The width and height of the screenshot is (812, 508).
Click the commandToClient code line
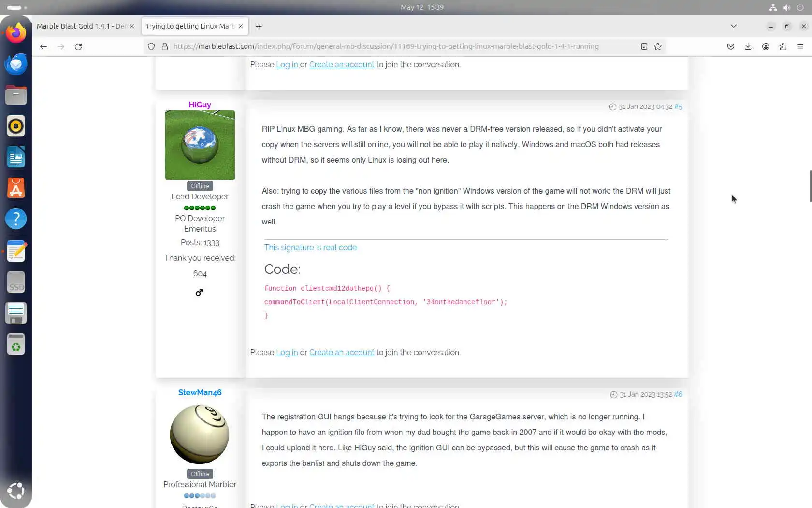[386, 302]
